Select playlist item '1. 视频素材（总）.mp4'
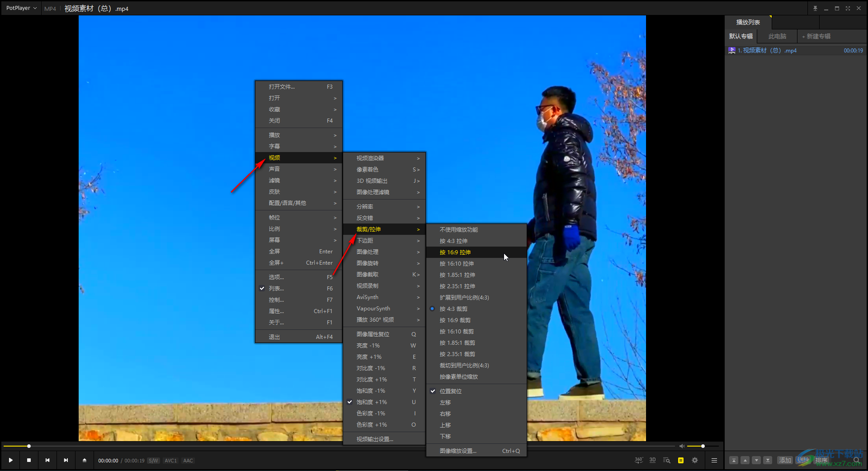The image size is (868, 471). coord(796,51)
